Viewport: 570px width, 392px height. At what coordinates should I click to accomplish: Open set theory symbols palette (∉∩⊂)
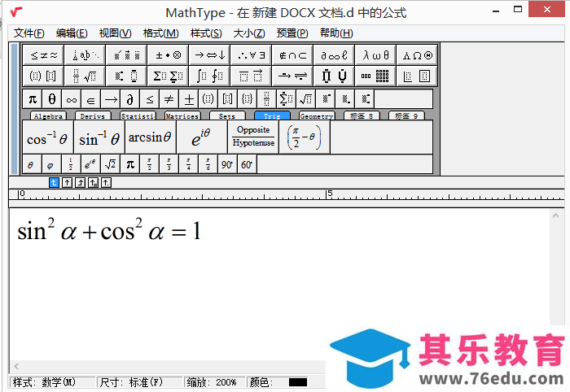pos(292,55)
